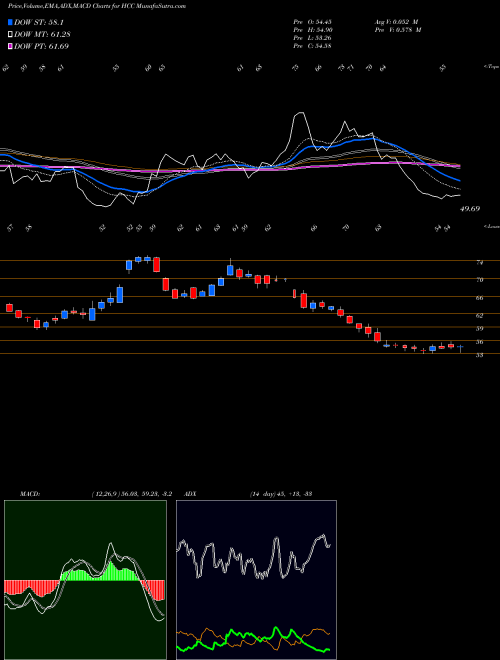Click inside the dark blue ADX panel
This screenshot has width=500, height=660.
pyautogui.click(x=256, y=580)
